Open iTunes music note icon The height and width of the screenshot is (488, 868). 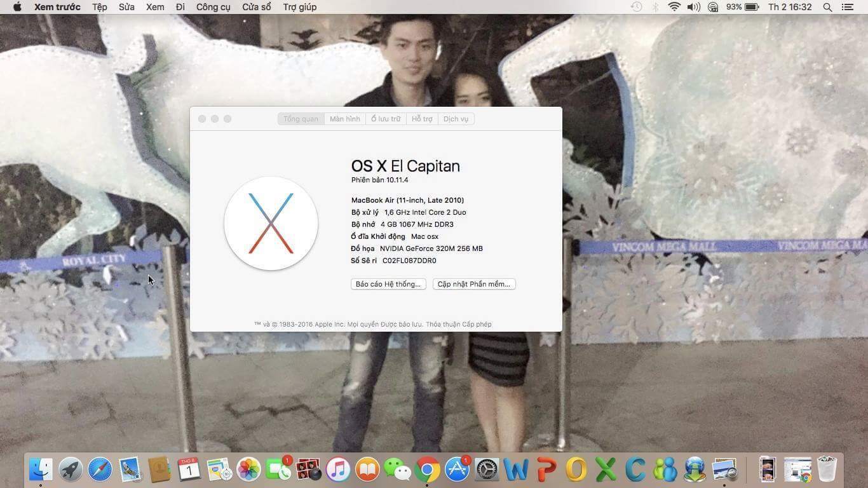pyautogui.click(x=338, y=470)
